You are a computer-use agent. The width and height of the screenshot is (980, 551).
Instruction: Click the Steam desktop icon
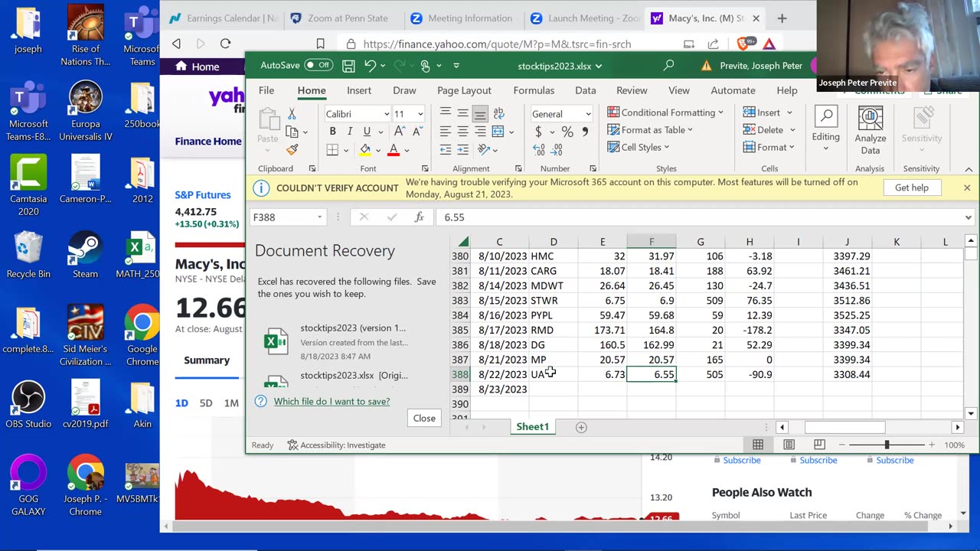[85, 254]
